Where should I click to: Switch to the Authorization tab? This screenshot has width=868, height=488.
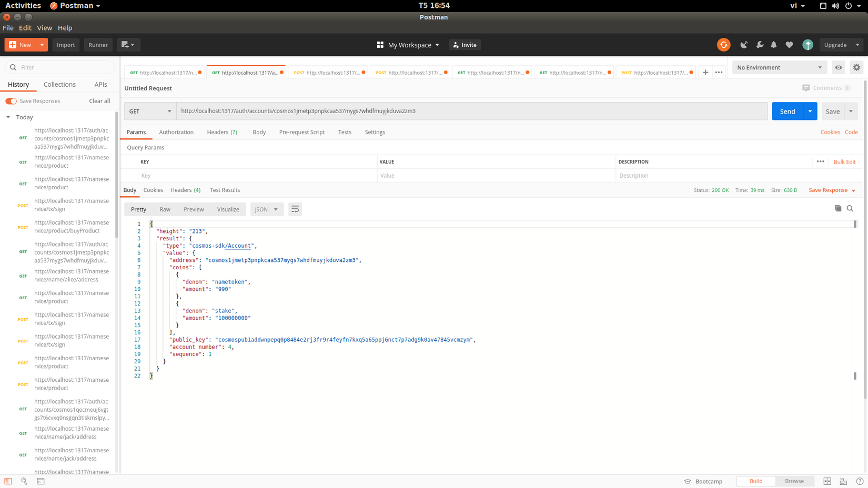(176, 132)
